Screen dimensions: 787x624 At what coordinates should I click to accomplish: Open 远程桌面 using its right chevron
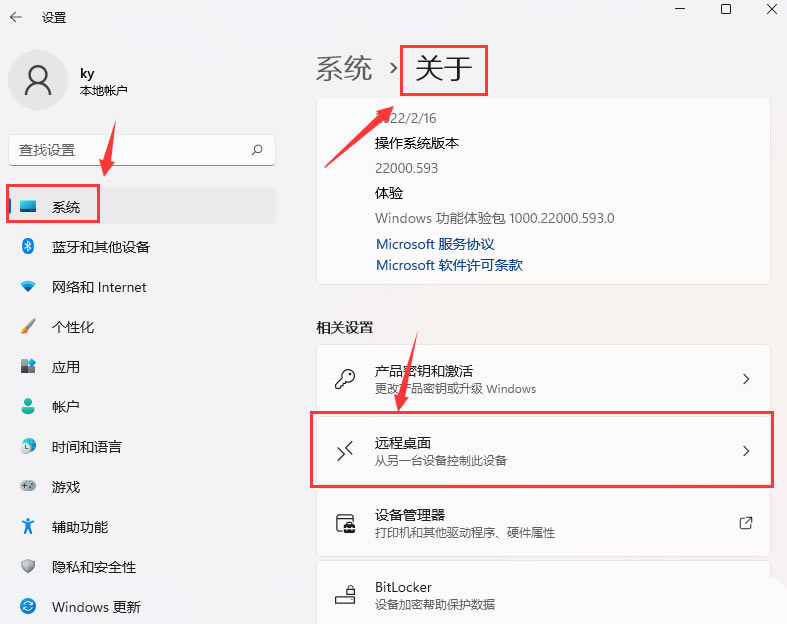coord(746,451)
